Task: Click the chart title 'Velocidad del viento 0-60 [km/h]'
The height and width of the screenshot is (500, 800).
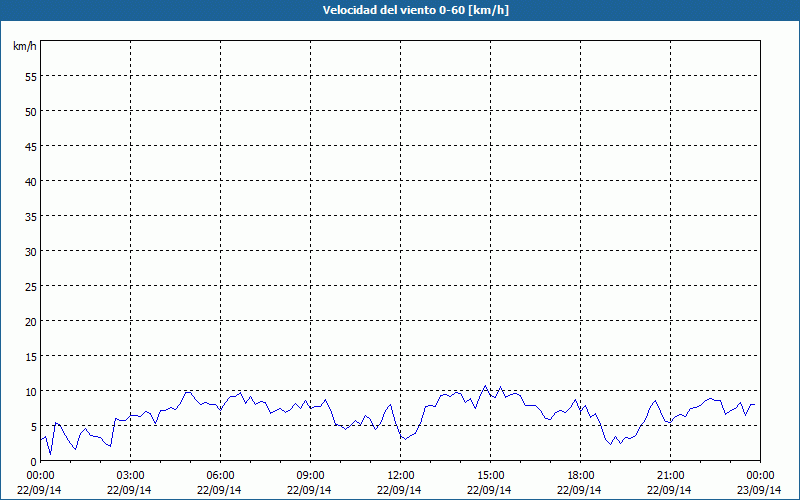Action: tap(415, 10)
